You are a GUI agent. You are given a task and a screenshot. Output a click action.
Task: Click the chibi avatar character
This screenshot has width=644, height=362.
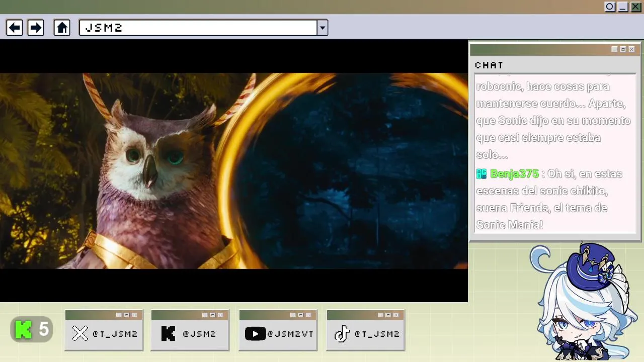(584, 302)
